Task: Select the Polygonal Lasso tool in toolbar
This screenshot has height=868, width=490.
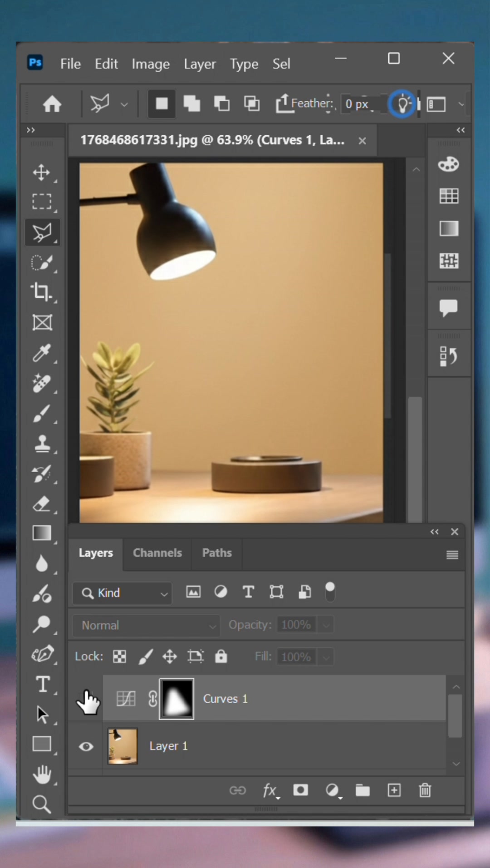Action: point(42,232)
